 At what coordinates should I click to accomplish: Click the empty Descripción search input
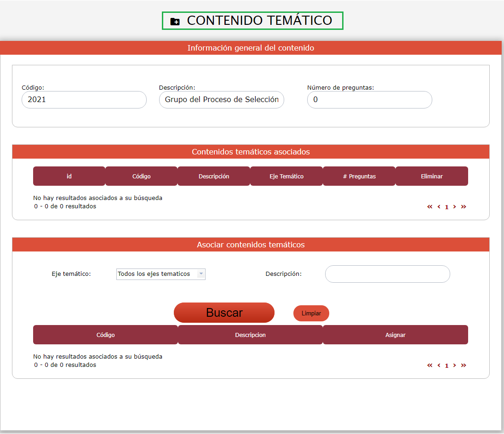(x=387, y=274)
